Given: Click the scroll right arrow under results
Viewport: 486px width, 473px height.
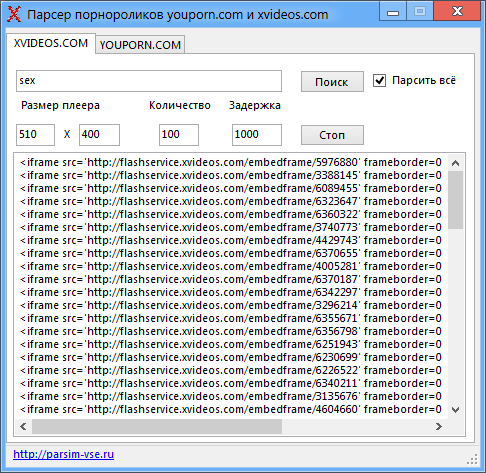Looking at the screenshot, I should [439, 426].
